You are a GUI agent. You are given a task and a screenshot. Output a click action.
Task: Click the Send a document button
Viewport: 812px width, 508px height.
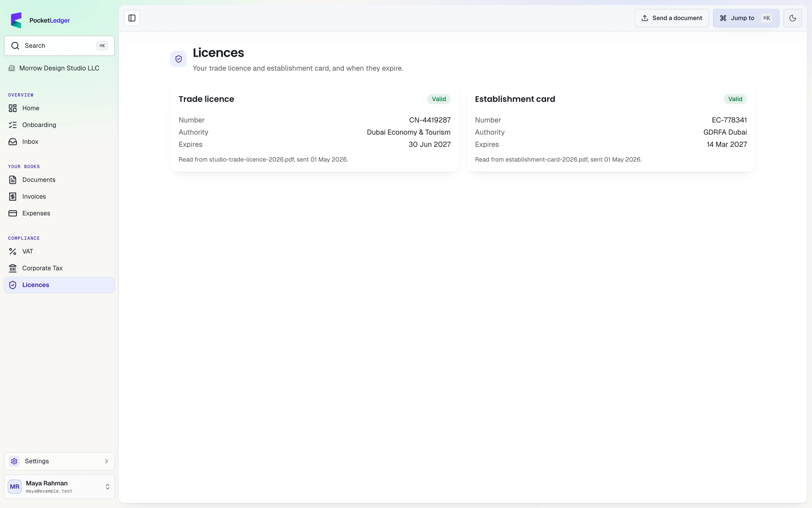(x=671, y=18)
